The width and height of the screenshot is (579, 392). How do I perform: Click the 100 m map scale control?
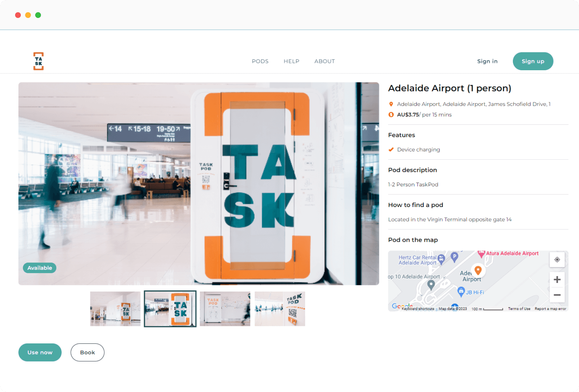[487, 309]
